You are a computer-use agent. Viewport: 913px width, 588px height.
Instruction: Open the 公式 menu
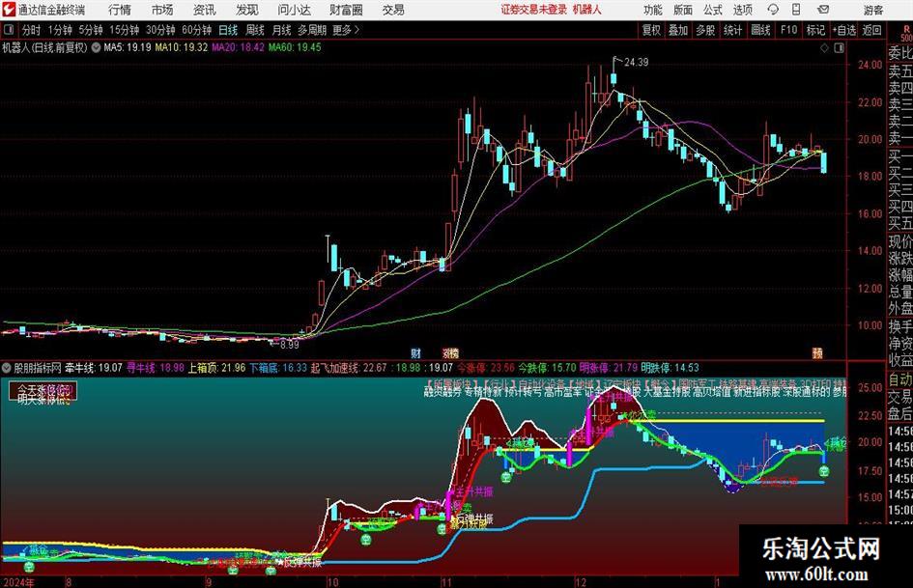click(x=712, y=10)
